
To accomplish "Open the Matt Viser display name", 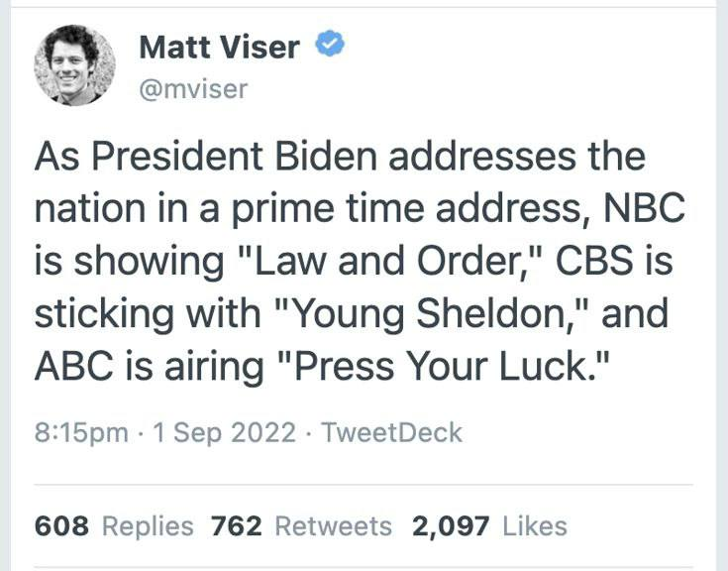I will tap(219, 47).
